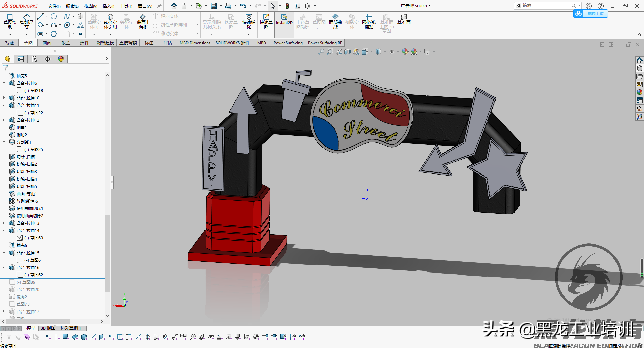
Task: Open the 插入(I) menu
Action: [x=108, y=6]
